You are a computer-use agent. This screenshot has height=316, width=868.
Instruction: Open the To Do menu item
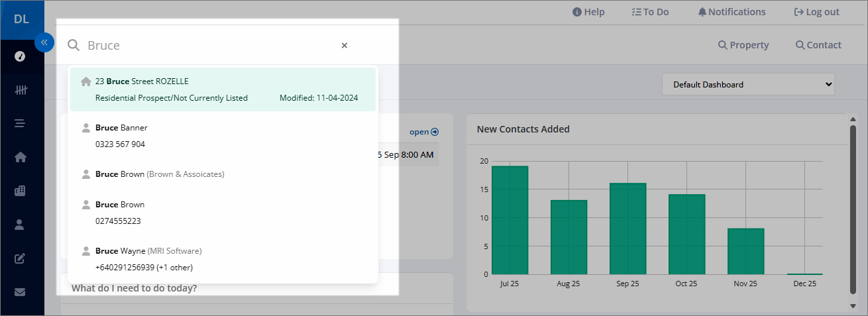pyautogui.click(x=650, y=12)
